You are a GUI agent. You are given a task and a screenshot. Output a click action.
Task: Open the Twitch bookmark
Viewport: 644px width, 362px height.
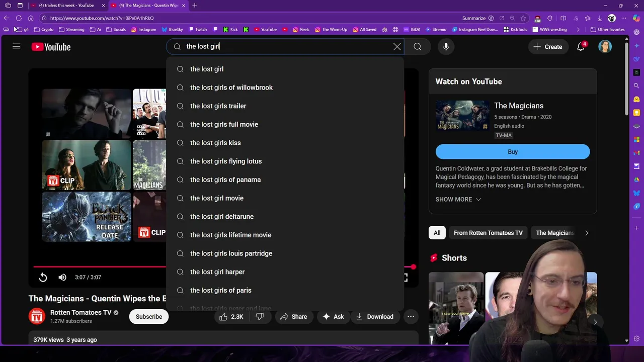198,29
